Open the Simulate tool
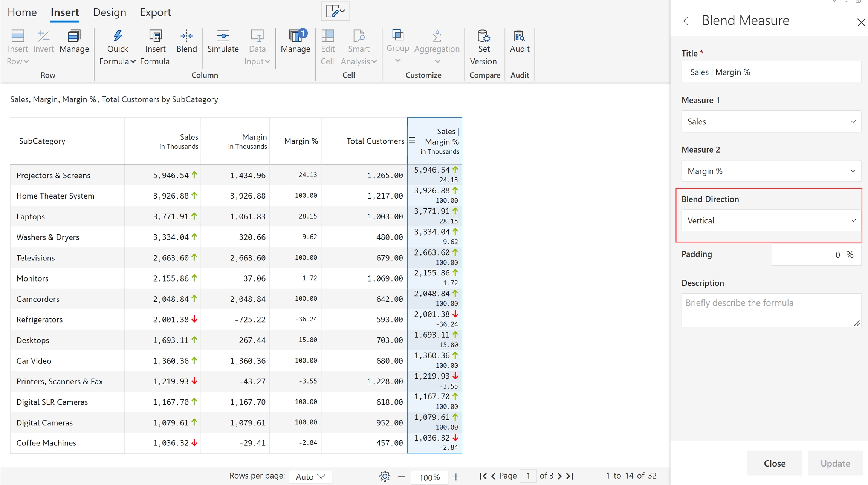The image size is (868, 485). (223, 36)
